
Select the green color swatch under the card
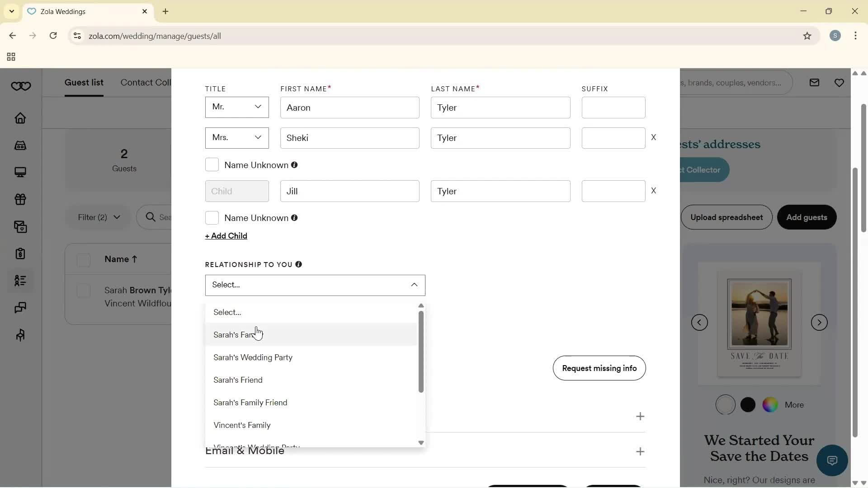pyautogui.click(x=770, y=405)
